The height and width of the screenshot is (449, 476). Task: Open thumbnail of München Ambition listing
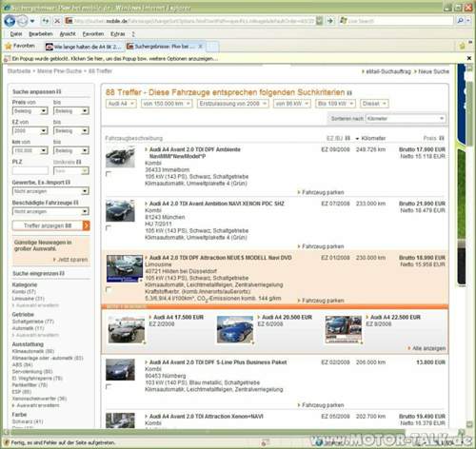120,210
